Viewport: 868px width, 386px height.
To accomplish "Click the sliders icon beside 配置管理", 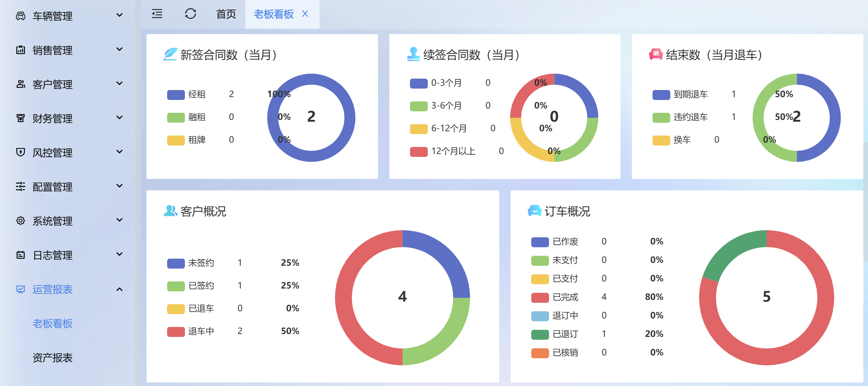I will tap(21, 186).
